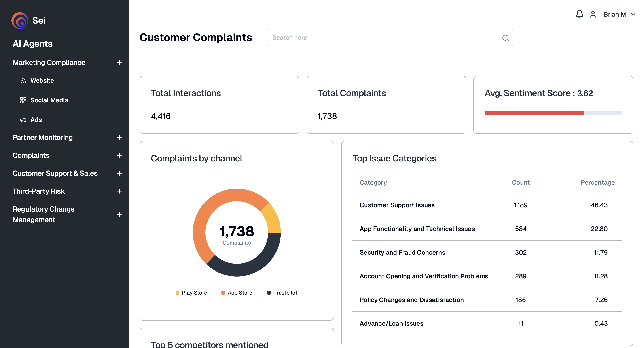Click the search magnifier icon
644x348 pixels.
click(x=506, y=38)
